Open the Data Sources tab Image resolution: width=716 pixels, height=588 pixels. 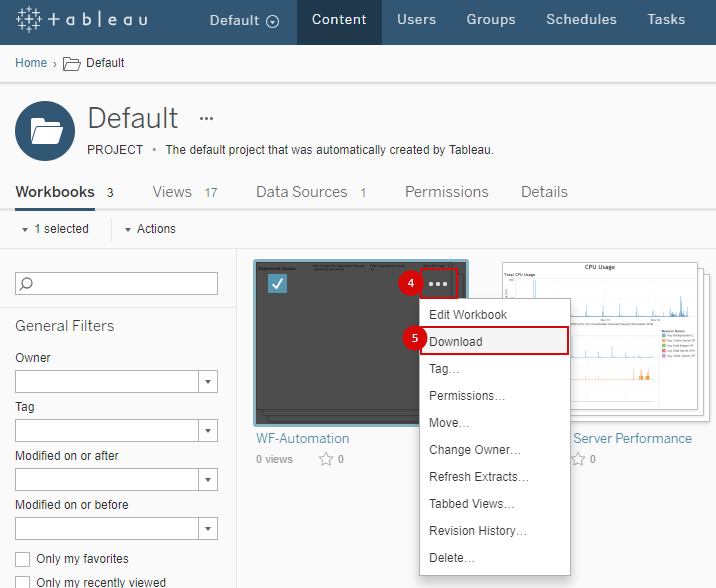(x=301, y=192)
